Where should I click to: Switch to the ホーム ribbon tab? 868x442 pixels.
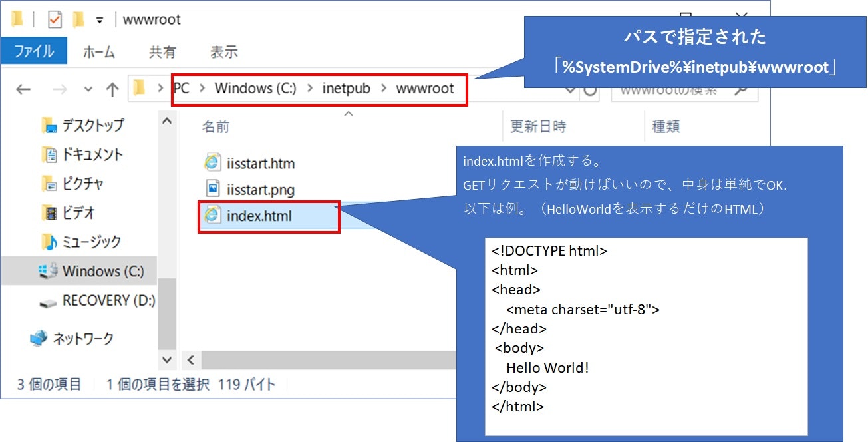tap(99, 51)
